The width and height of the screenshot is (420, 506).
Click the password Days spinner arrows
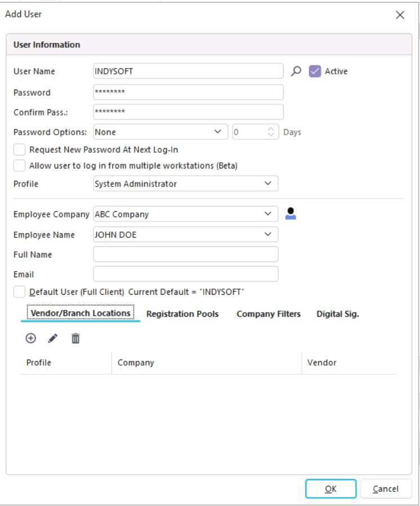point(271,132)
